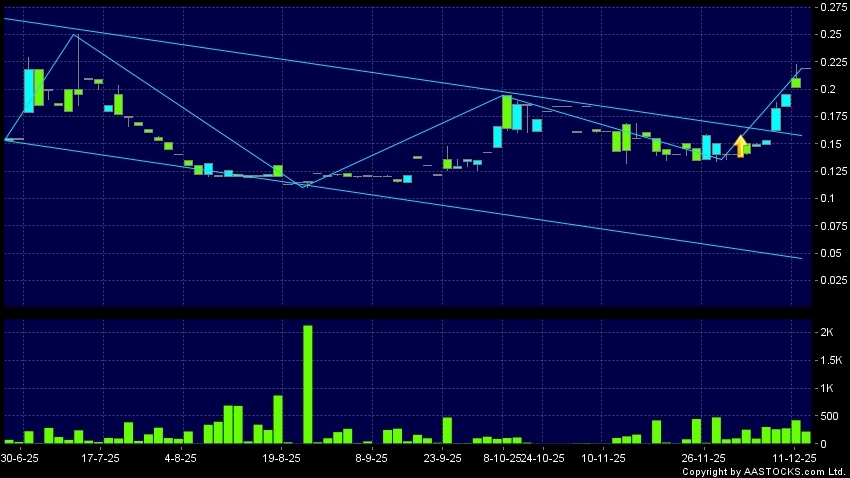Click the 0.025 price axis label

(x=832, y=280)
